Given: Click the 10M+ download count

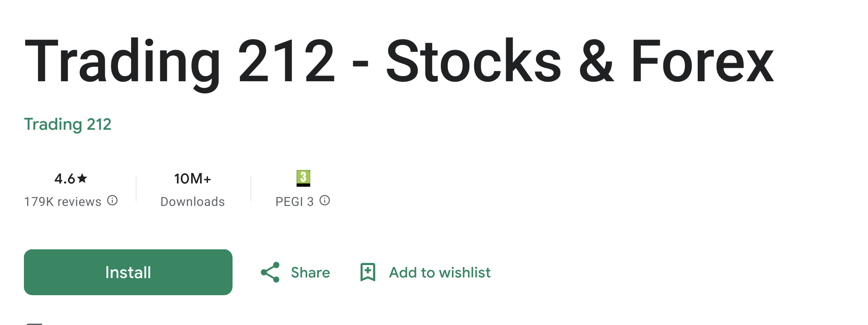Looking at the screenshot, I should click(192, 179).
